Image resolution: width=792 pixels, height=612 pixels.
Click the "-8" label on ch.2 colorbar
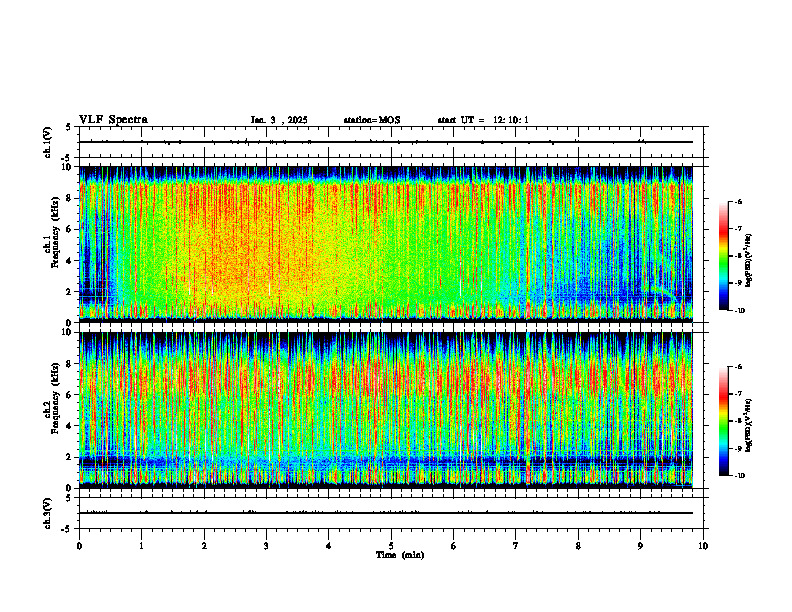738,421
